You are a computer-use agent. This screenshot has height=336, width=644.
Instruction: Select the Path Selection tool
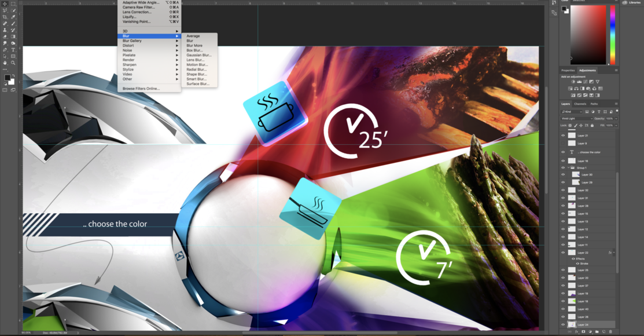pos(5,56)
